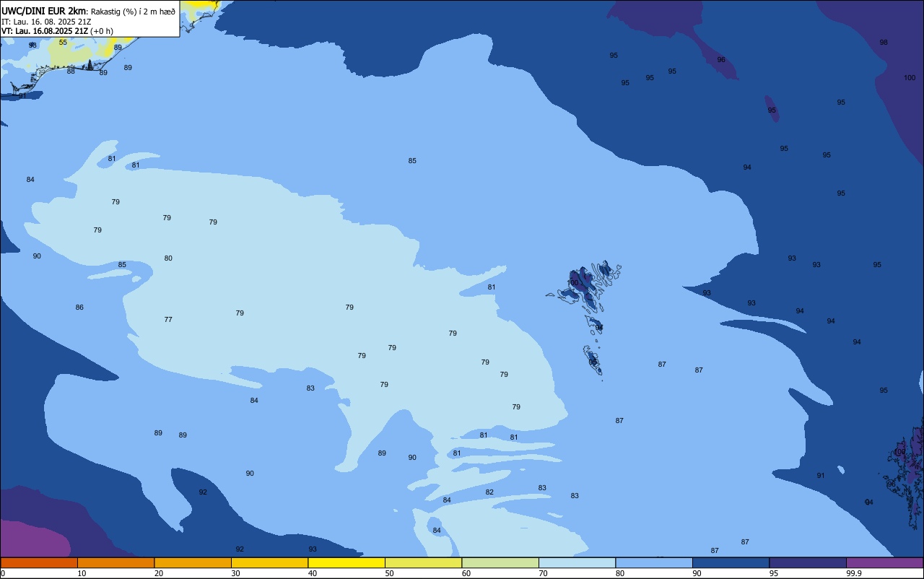The image size is (924, 579).
Task: Click the '70' legend tick label
Action: (x=543, y=573)
